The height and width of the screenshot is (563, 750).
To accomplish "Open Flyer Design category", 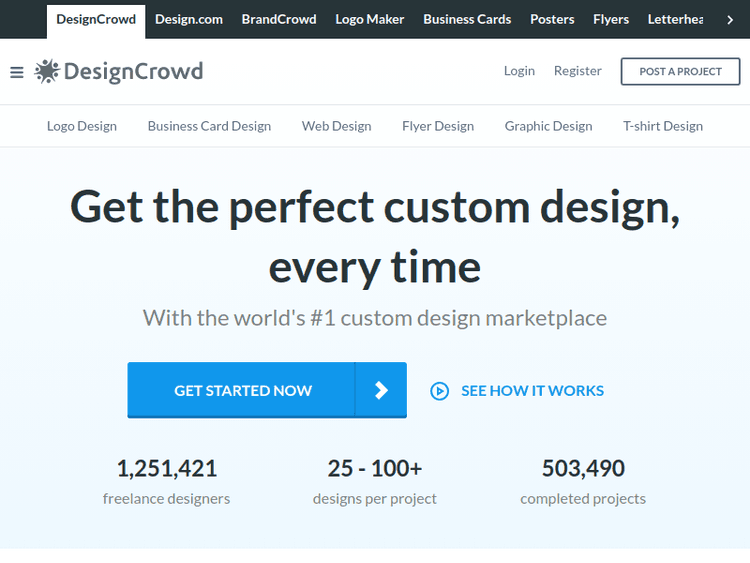I will coord(438,126).
